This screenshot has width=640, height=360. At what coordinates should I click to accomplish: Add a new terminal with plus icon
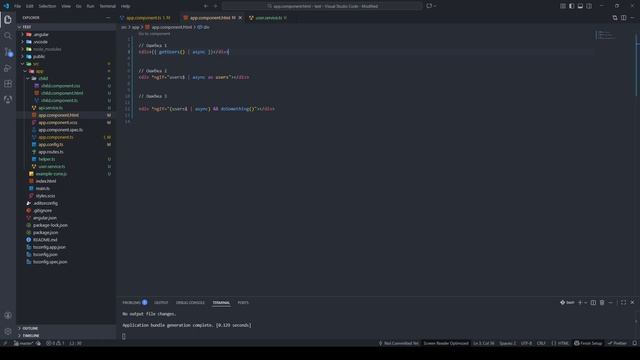[x=580, y=302]
